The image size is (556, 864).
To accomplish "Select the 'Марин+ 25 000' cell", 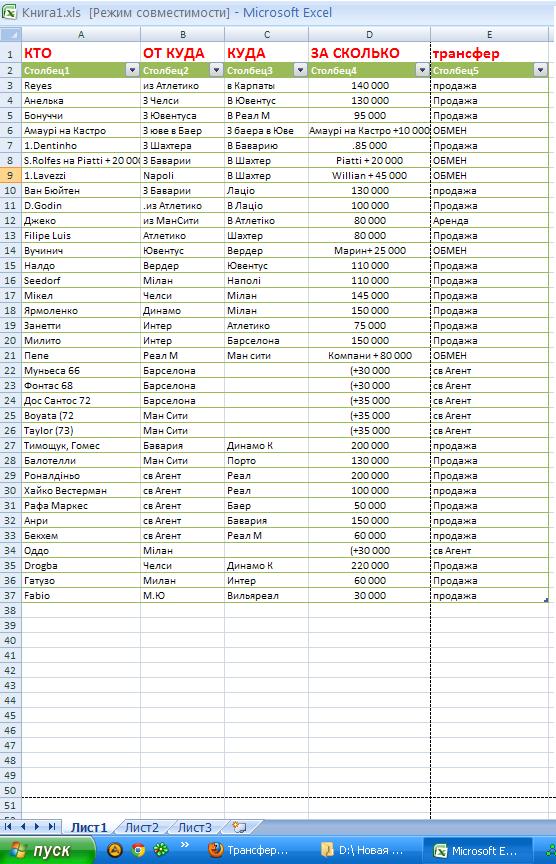I will click(369, 250).
